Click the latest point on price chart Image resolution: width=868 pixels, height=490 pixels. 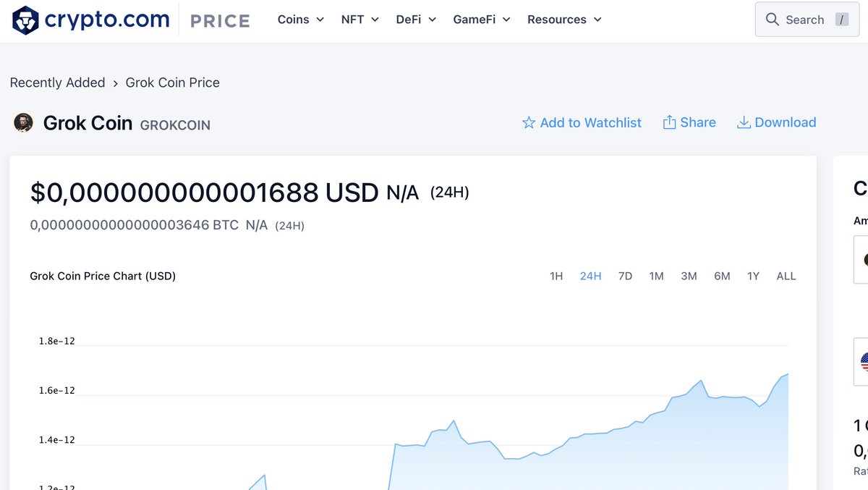click(787, 374)
